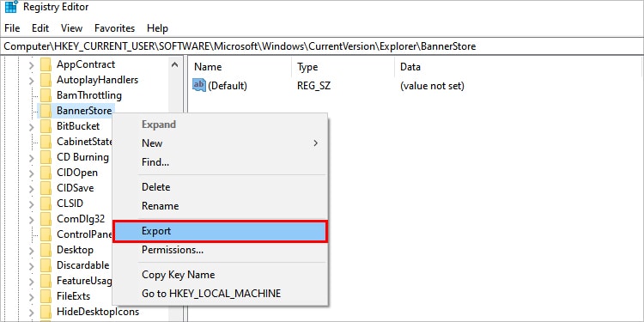Expand the FeatureUsage key
Image resolution: width=644 pixels, height=322 pixels.
[31, 282]
